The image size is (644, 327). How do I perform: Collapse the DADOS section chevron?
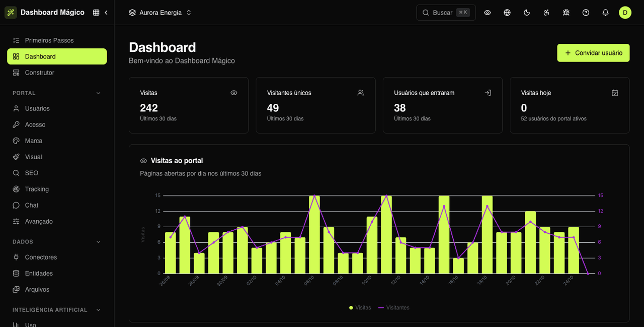pos(99,242)
